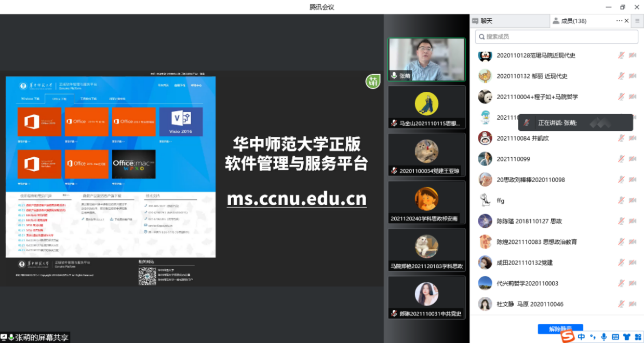
Task: Select 张萌's speaker video thumbnail
Action: pos(426,59)
